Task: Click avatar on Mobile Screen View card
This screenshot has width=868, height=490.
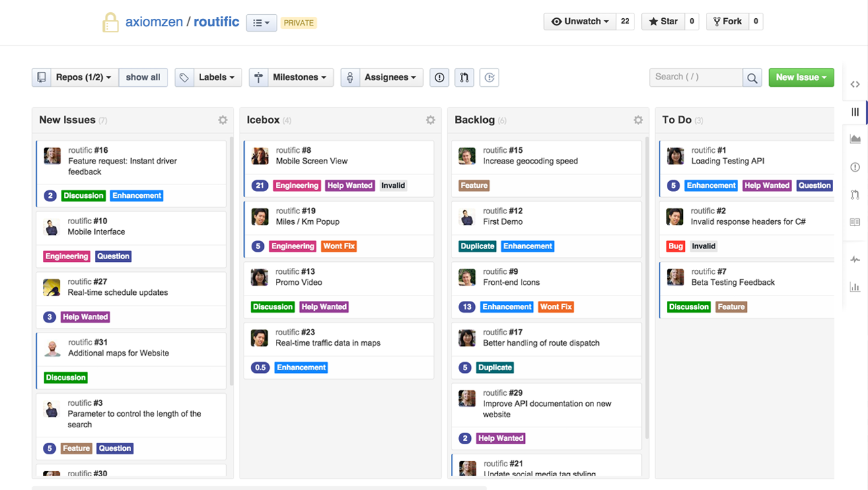Action: coord(260,156)
